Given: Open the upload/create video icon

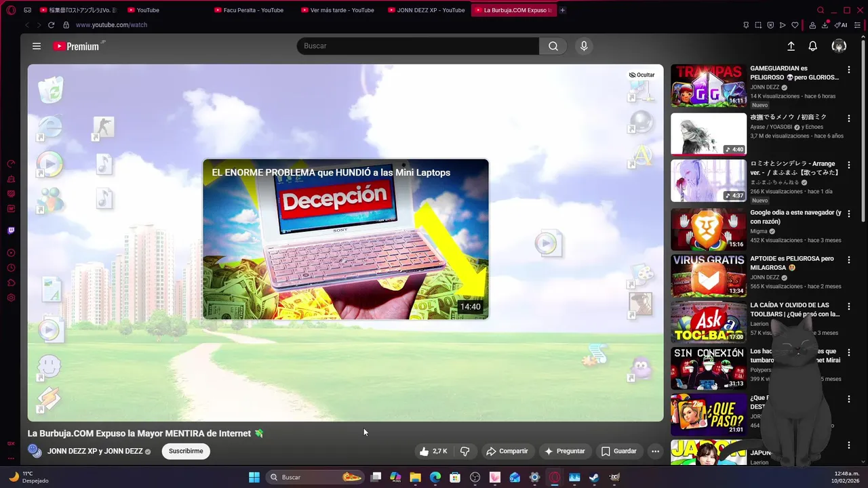Looking at the screenshot, I should click(x=791, y=46).
